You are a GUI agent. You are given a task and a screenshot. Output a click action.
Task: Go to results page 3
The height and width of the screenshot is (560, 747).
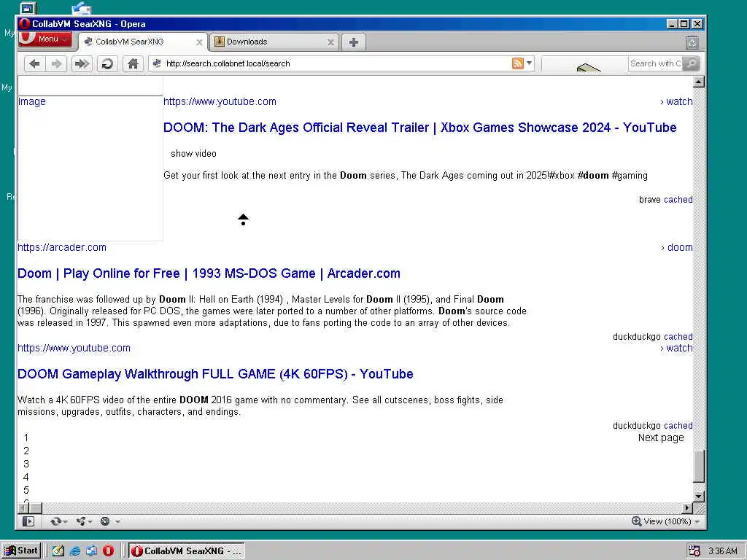26,464
